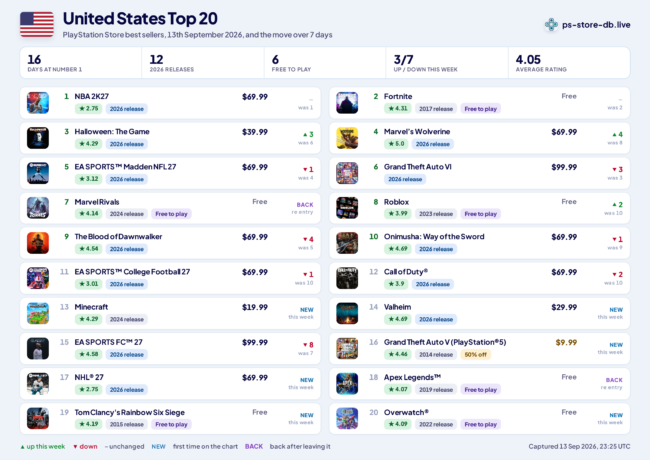The width and height of the screenshot is (650, 460).
Task: Click Grand Theft Auto V cover thumbnail
Action: [x=347, y=349]
